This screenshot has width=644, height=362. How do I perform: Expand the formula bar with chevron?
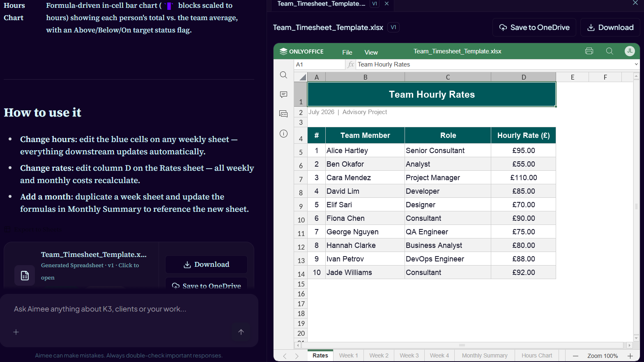coord(636,64)
